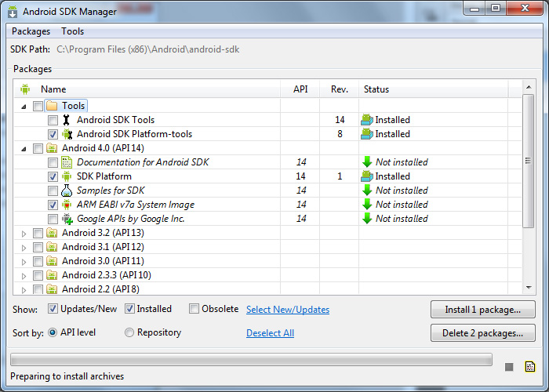Open the log window via the yellow page icon
This screenshot has height=392, width=549.
click(530, 366)
